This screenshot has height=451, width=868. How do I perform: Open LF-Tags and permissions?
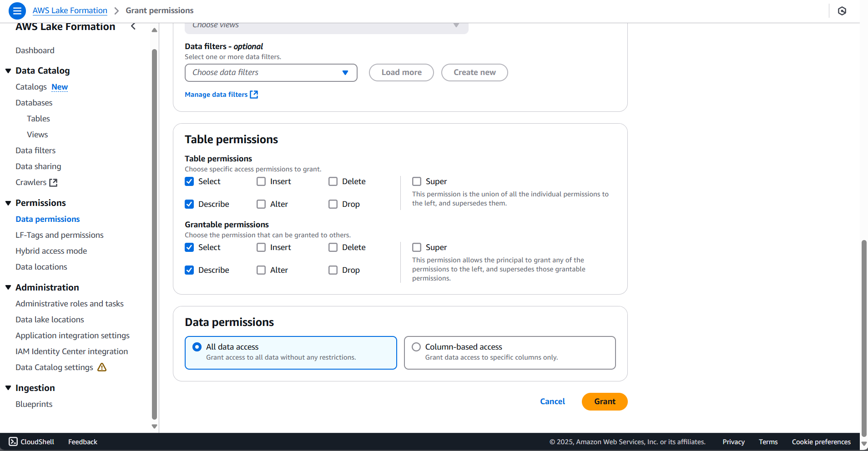pyautogui.click(x=60, y=235)
